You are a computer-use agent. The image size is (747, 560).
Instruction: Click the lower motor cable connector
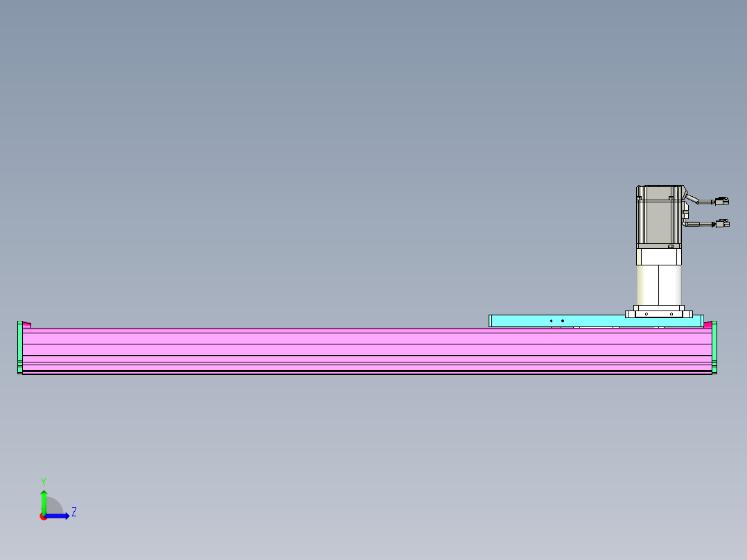(723, 224)
